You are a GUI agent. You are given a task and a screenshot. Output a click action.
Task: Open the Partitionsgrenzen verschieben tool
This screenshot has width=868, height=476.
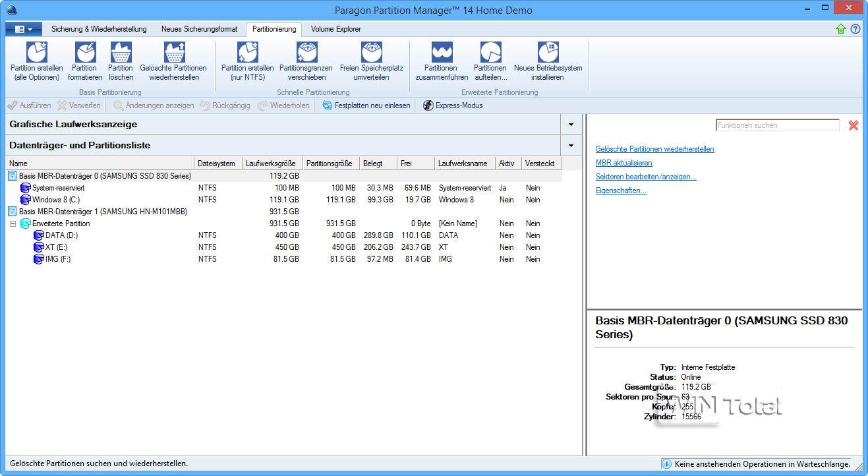click(305, 59)
